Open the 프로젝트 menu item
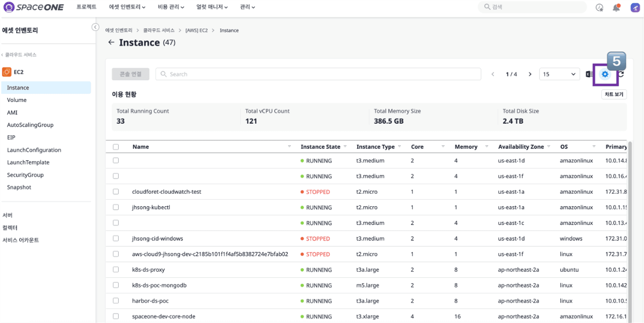 click(x=86, y=7)
